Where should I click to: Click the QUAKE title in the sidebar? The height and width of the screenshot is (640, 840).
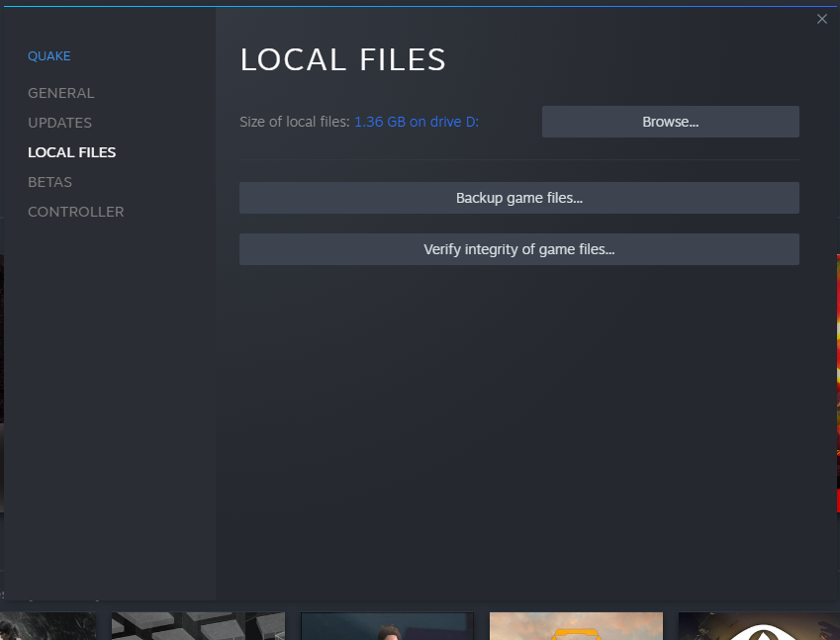pyautogui.click(x=49, y=56)
